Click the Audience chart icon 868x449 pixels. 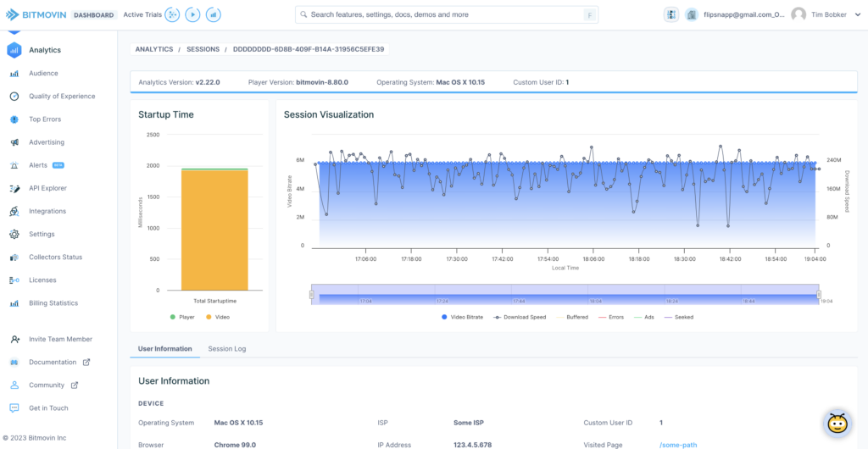coord(14,74)
